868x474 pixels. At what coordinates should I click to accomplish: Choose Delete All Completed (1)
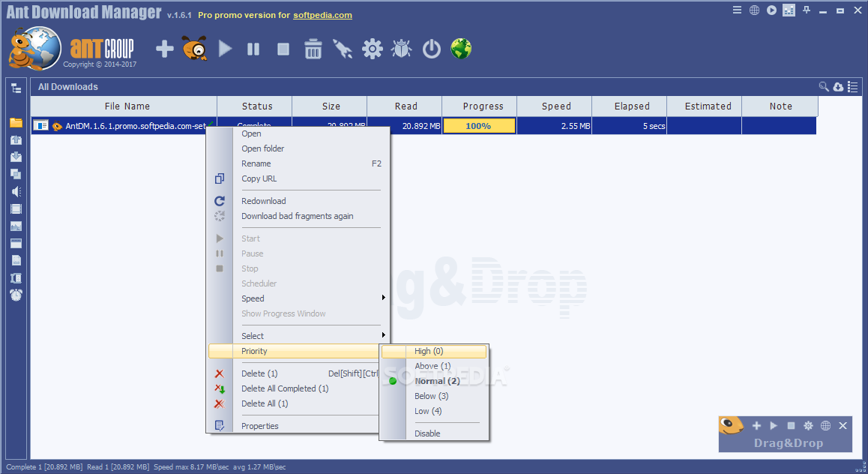click(x=295, y=388)
